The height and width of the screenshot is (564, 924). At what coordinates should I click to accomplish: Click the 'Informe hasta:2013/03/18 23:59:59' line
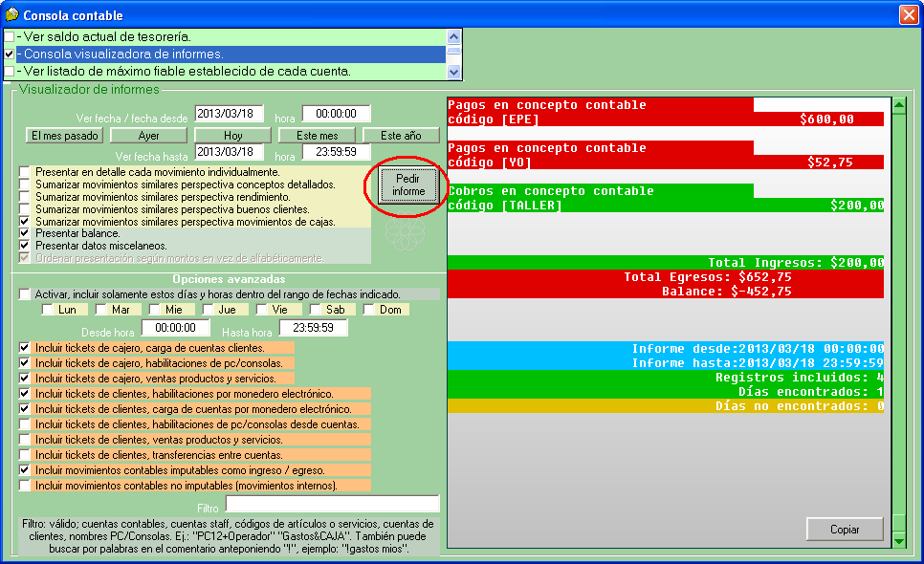pos(666,362)
